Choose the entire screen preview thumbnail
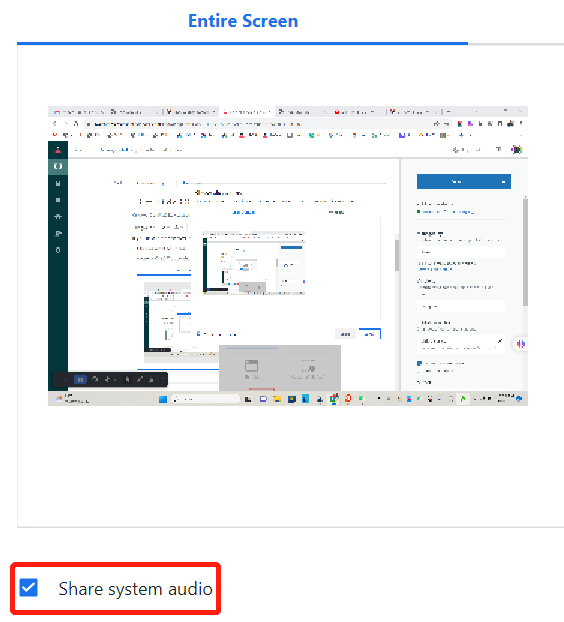The image size is (564, 622). click(288, 256)
